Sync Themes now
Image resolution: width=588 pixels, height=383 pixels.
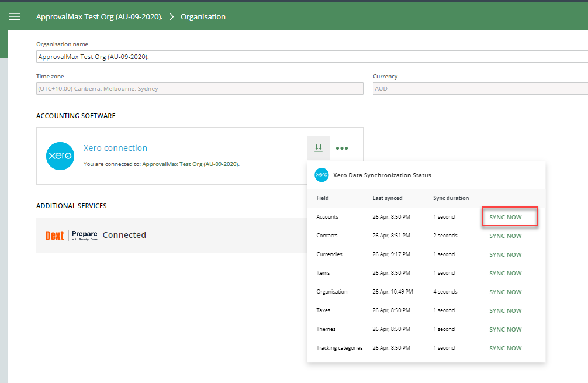(506, 330)
